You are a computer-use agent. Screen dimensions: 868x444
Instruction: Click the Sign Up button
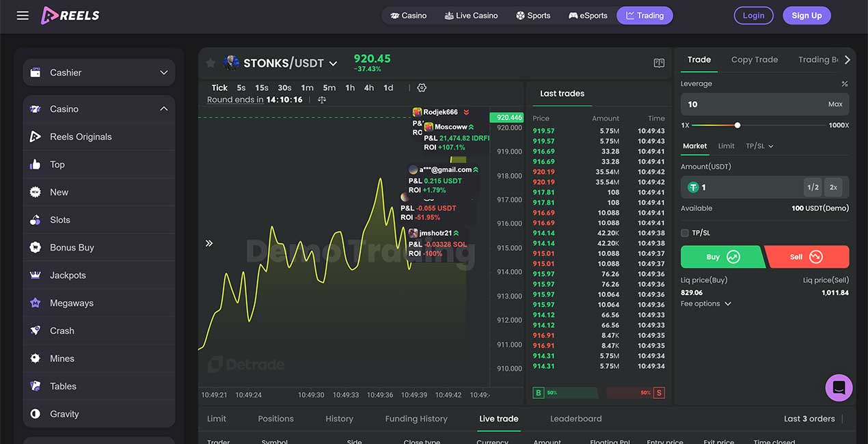(806, 15)
